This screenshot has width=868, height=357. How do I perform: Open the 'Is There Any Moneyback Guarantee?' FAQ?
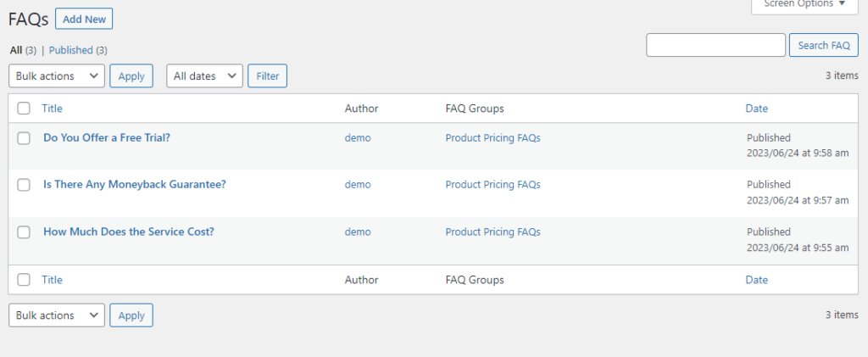(x=135, y=184)
